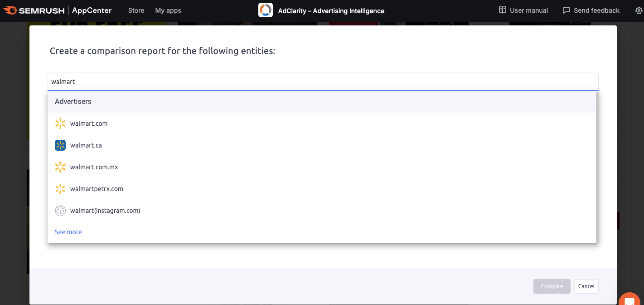Screen dimensions: 644x305
Task: Click the blue walmart.ca app icon
Action: tap(60, 145)
